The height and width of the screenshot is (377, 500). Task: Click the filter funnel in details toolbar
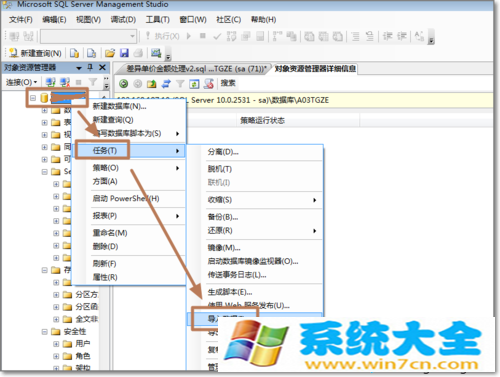[x=180, y=84]
